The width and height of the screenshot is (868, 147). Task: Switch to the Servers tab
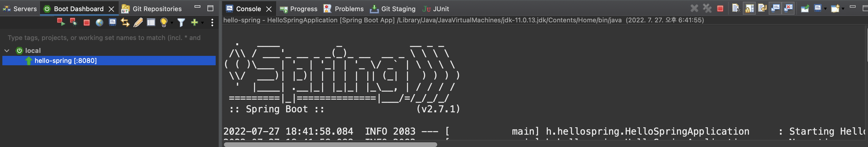(20, 9)
